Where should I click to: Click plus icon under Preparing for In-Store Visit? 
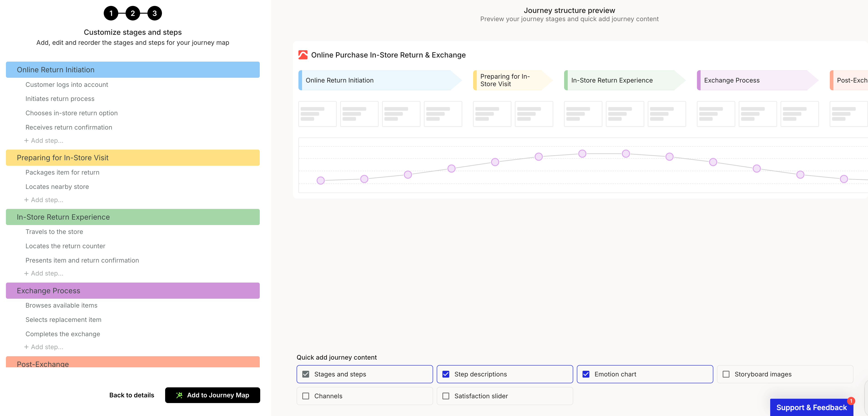click(26, 200)
